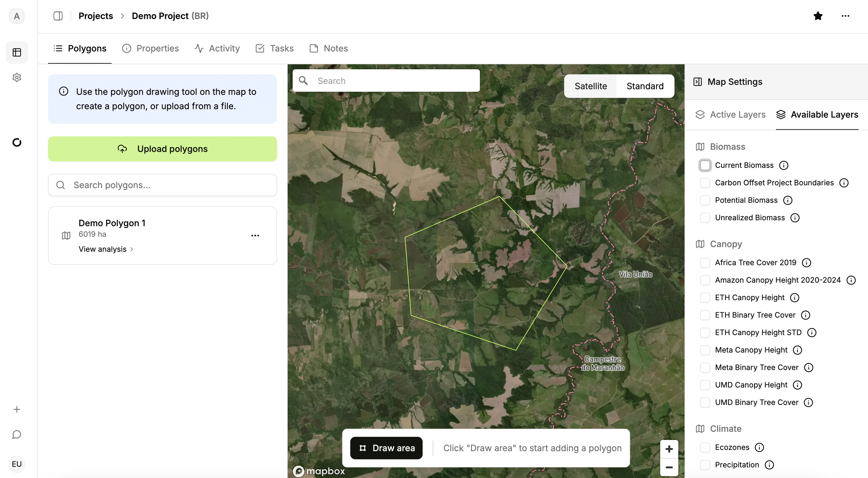Zoom in the map with plus button
The image size is (868, 478).
pyautogui.click(x=669, y=449)
